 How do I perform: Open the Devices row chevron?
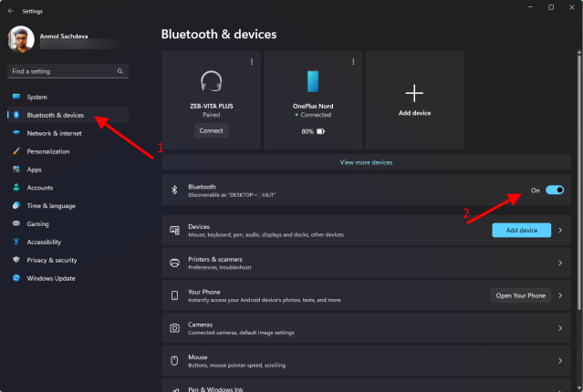tap(559, 231)
